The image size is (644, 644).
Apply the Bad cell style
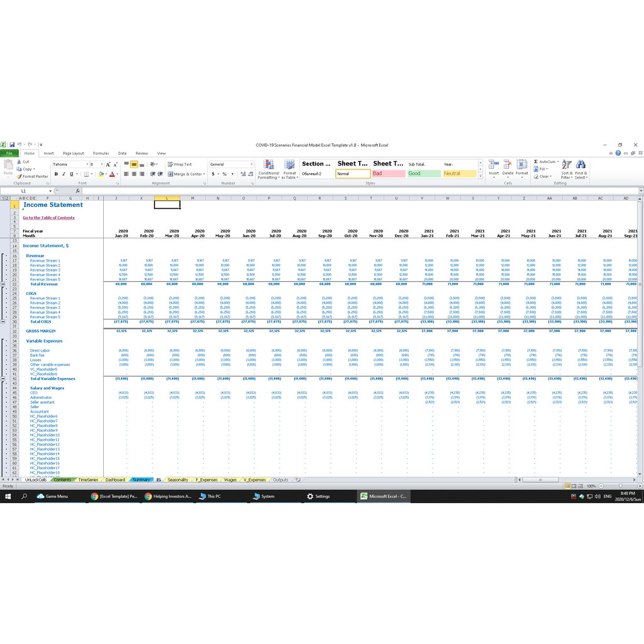[x=387, y=174]
